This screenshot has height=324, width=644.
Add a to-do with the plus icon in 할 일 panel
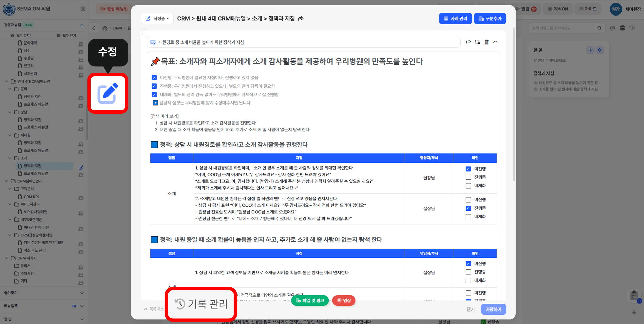[590, 50]
